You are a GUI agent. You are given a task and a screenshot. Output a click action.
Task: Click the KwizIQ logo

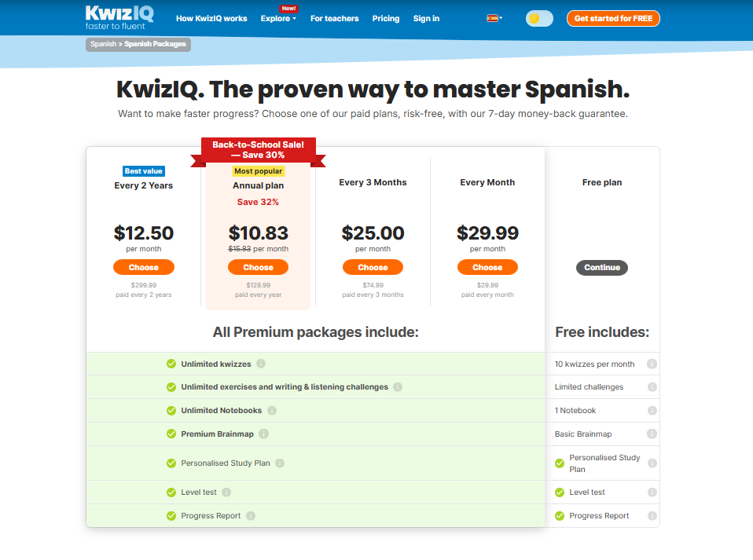click(119, 18)
